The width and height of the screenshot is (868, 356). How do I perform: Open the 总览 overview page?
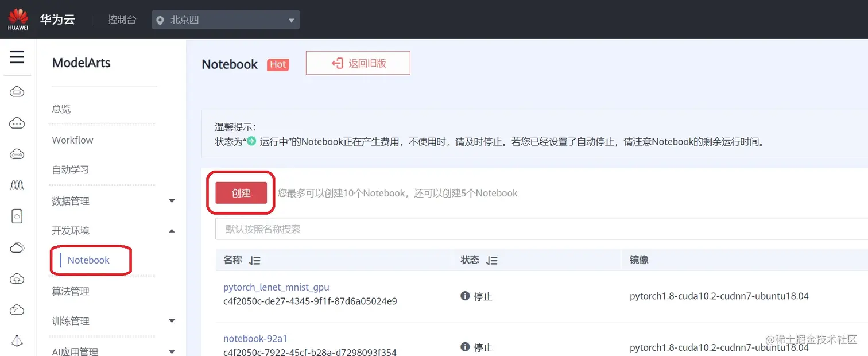point(61,109)
